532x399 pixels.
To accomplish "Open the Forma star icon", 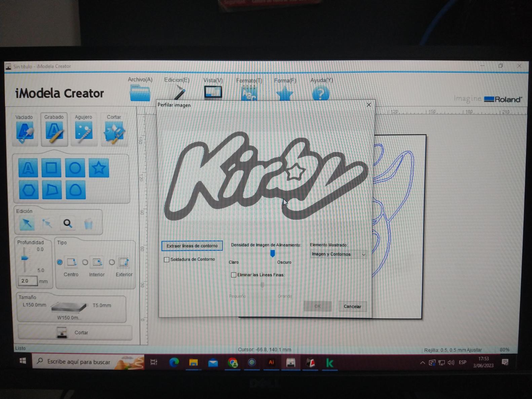I will click(x=284, y=93).
